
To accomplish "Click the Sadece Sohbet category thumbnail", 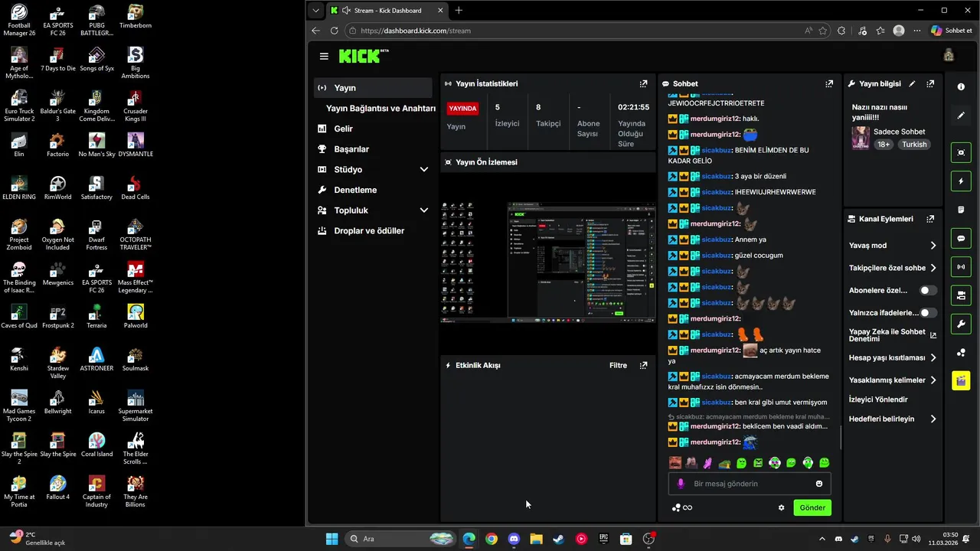I will (x=861, y=138).
